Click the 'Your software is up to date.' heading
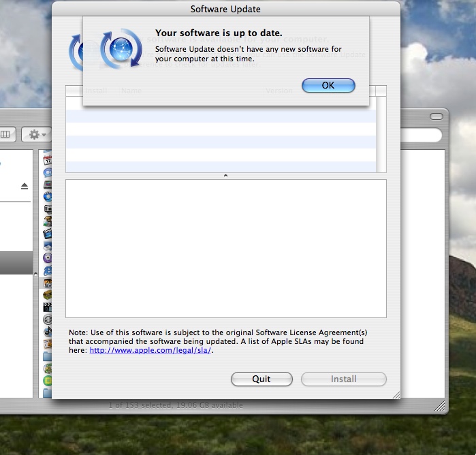Image resolution: width=476 pixels, height=455 pixels. point(219,33)
